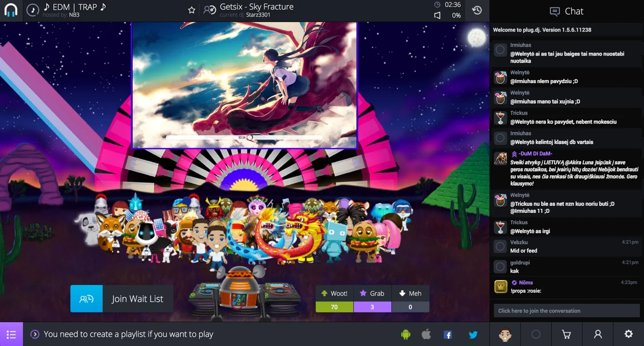Click Nōms' gold avatar in chat
Screen dimensions: 644x346
(500, 286)
